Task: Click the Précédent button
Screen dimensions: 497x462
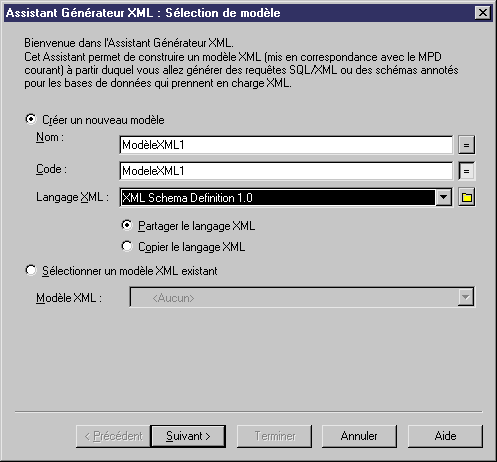Action: 113,436
